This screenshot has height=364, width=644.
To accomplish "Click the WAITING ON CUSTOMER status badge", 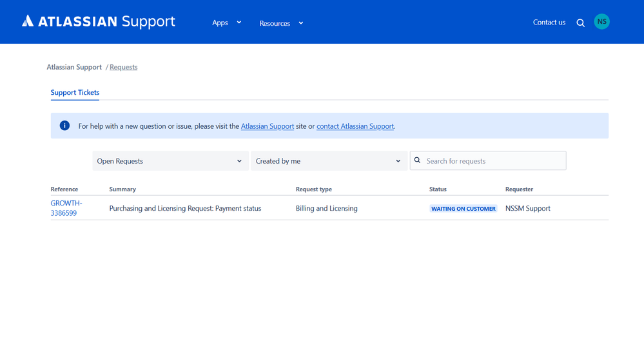I will [463, 209].
